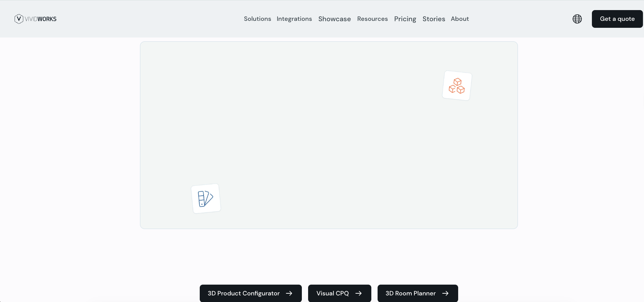Click the VividWorks logo

tap(35, 19)
